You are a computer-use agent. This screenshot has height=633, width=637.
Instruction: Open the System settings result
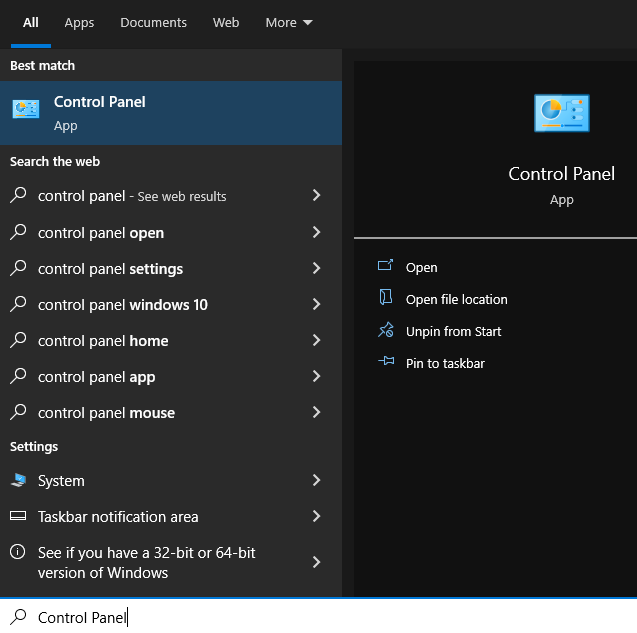click(x=171, y=480)
